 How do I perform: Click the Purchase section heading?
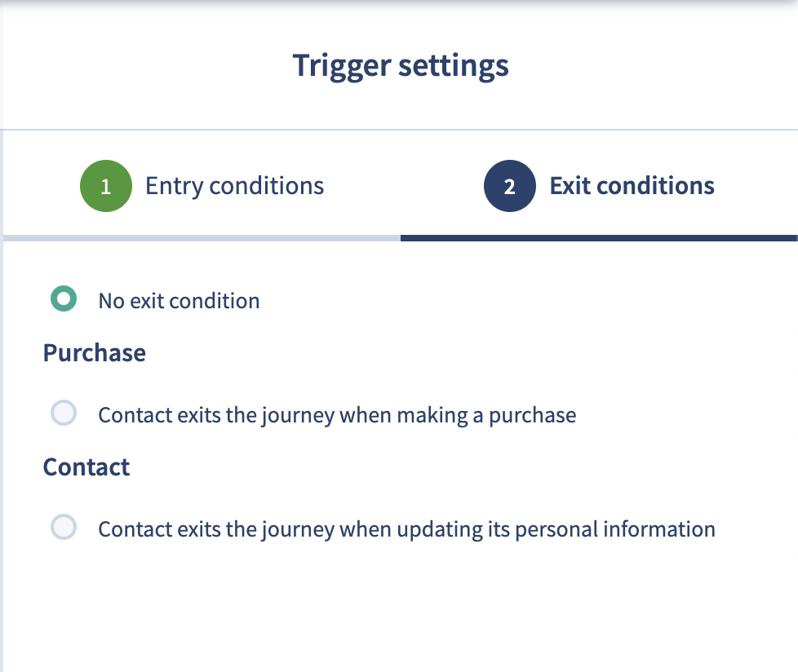(94, 352)
